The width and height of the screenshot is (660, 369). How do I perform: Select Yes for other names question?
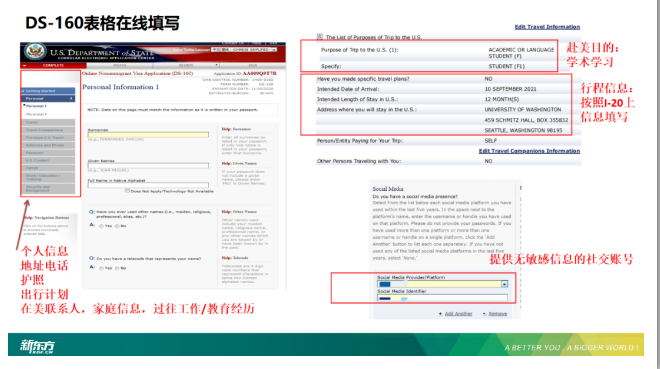(x=101, y=226)
